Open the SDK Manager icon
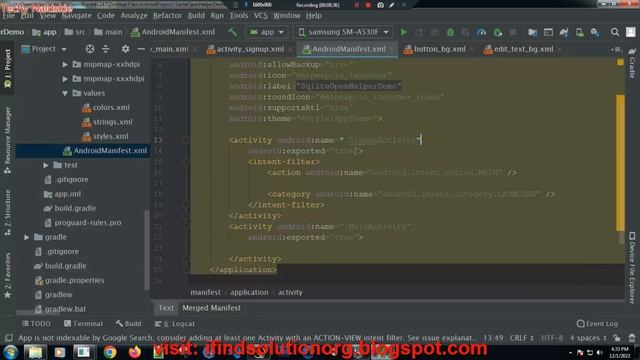Screen dimensions: 640x360 (595, 32)
